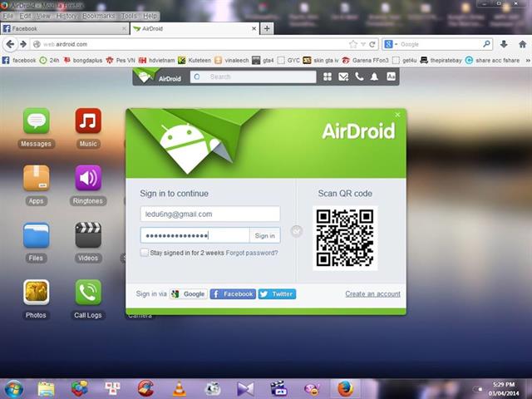Image resolution: width=532 pixels, height=399 pixels.
Task: Click the browser back arrow button
Action: [10, 44]
